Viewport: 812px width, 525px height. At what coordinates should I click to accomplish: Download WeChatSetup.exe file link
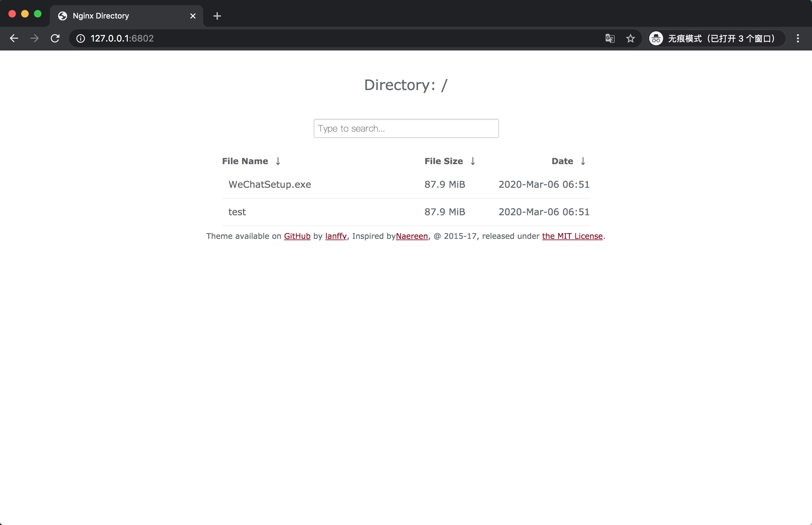tap(269, 185)
